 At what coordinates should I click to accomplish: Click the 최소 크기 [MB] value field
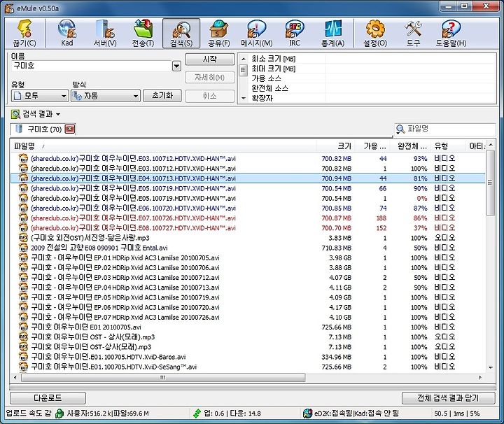pyautogui.click(x=410, y=59)
